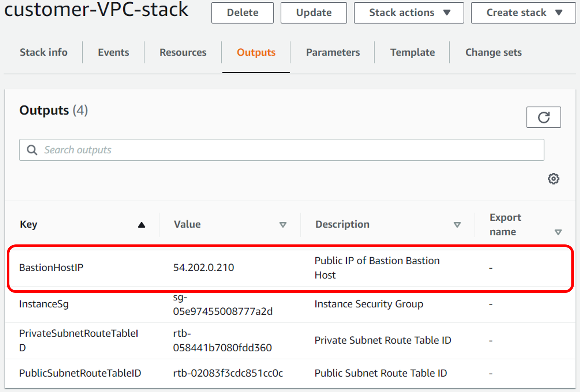Screen dimensions: 580x392
Task: Open the Export name column filter icon
Action: click(558, 232)
